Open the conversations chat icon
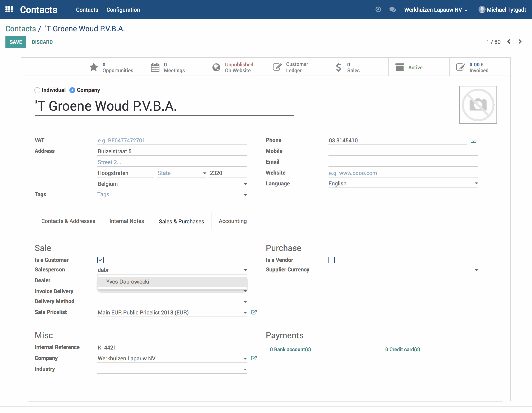This screenshot has width=532, height=413. click(x=392, y=9)
